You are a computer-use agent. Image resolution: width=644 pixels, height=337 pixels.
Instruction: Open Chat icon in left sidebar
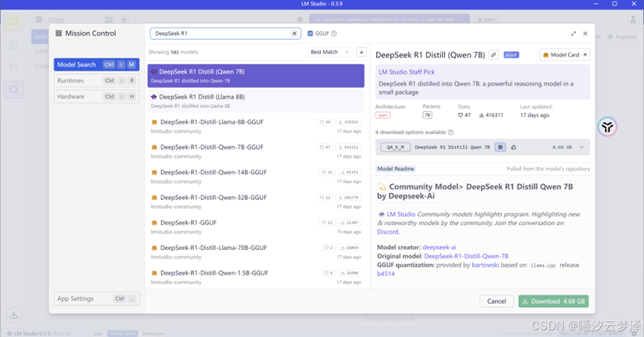click(13, 22)
